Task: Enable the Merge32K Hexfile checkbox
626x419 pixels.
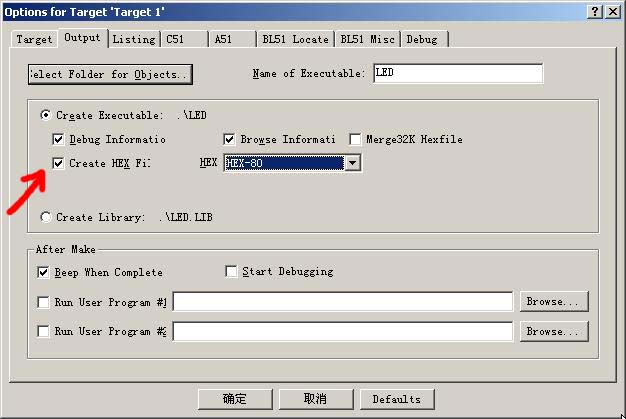Action: coord(356,140)
